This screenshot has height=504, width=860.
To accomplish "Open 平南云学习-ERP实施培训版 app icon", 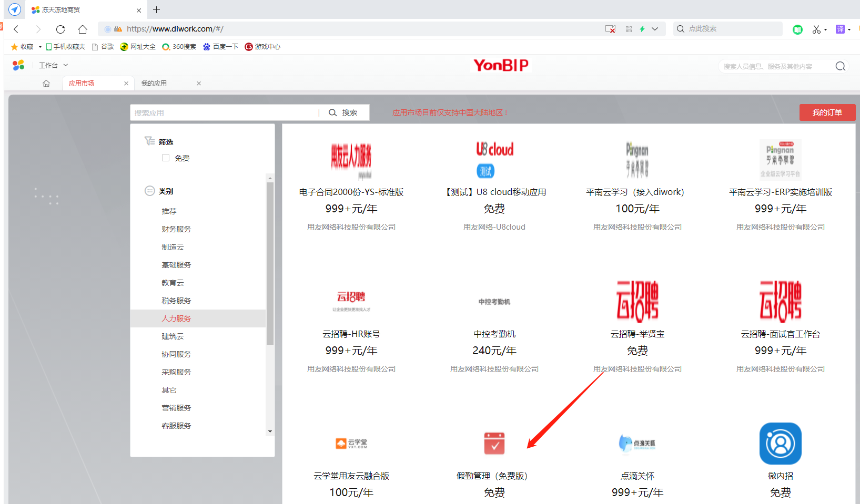I will [781, 160].
